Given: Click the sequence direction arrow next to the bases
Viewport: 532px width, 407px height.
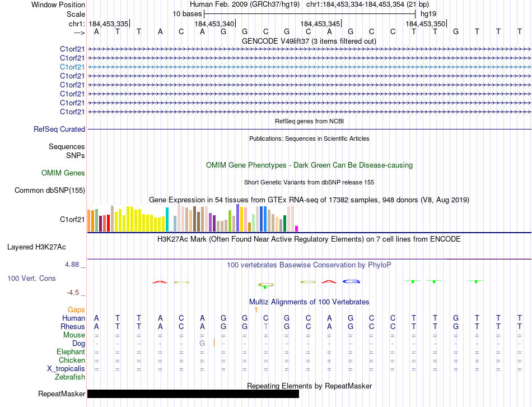Looking at the screenshot, I should point(78,33).
